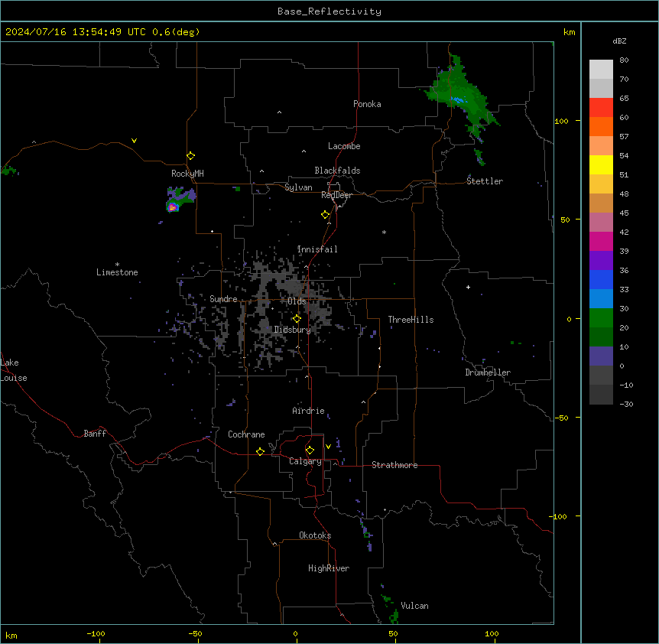The image size is (659, 644).
Task: Select the orange 57-60 dBZ legend swatch
Action: tap(601, 127)
